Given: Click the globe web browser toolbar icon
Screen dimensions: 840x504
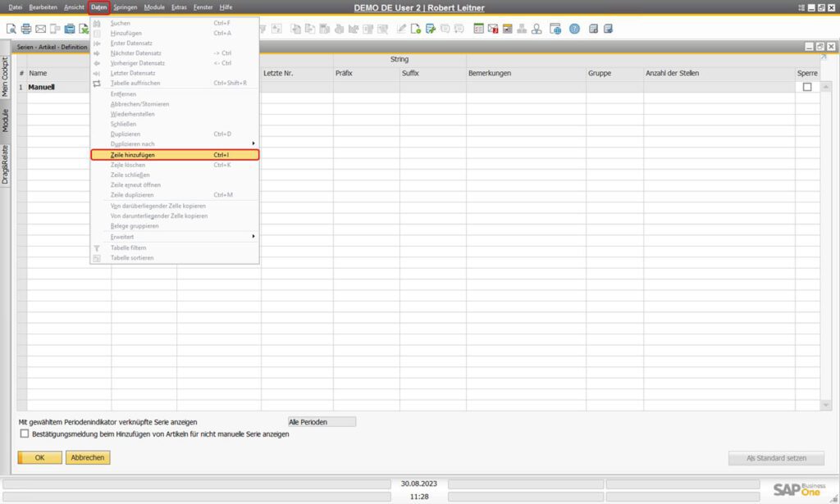Looking at the screenshot, I should tap(555, 29).
